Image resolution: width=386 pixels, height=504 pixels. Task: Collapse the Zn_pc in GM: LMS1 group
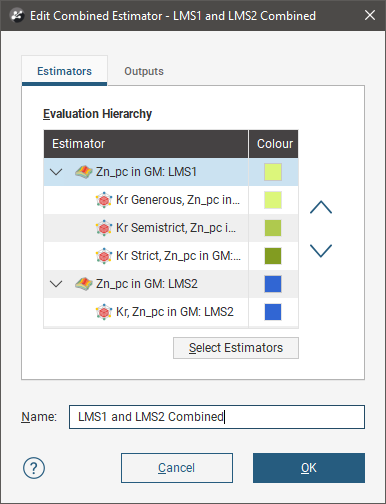click(56, 172)
